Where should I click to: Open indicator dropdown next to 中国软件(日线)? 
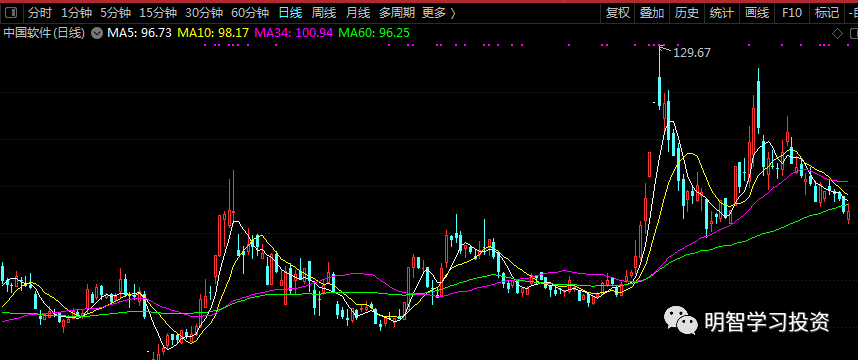[x=97, y=33]
